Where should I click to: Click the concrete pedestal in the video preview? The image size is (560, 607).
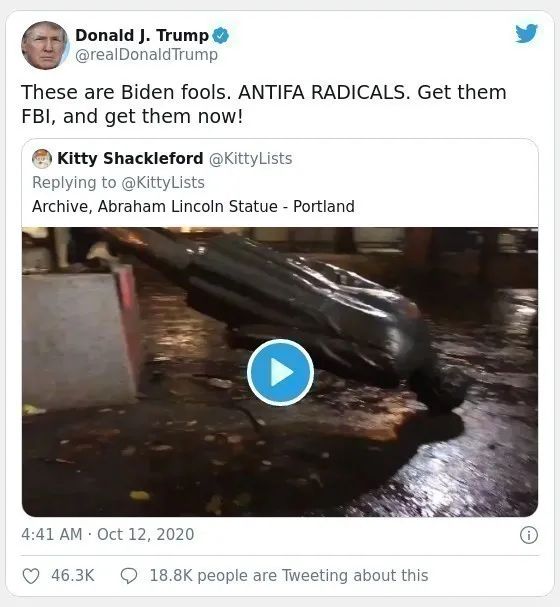point(81,337)
